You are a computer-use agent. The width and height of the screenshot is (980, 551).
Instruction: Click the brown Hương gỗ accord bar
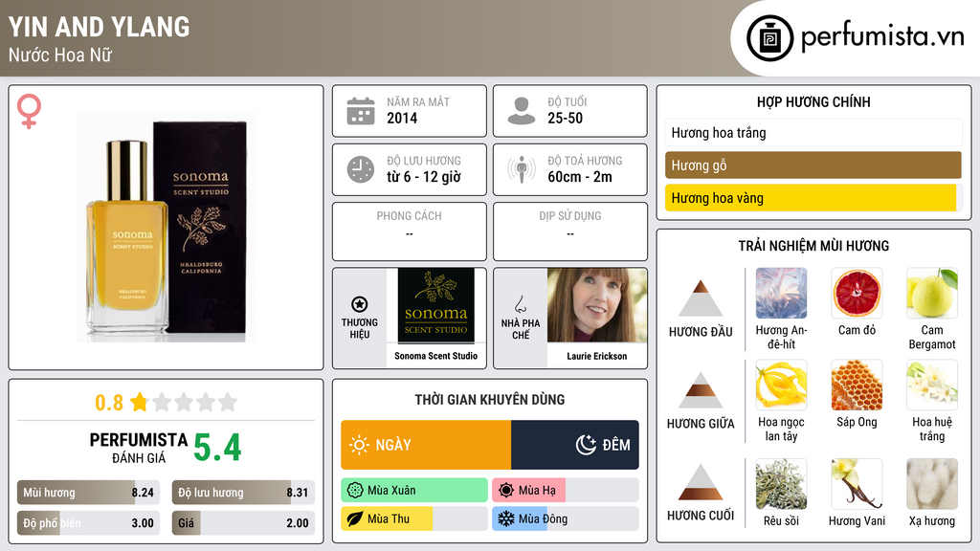point(813,165)
